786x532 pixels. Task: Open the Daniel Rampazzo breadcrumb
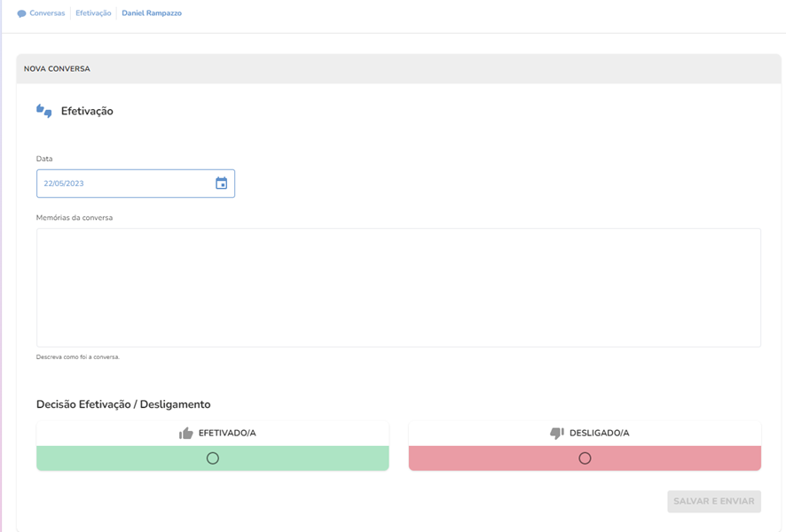[152, 14]
